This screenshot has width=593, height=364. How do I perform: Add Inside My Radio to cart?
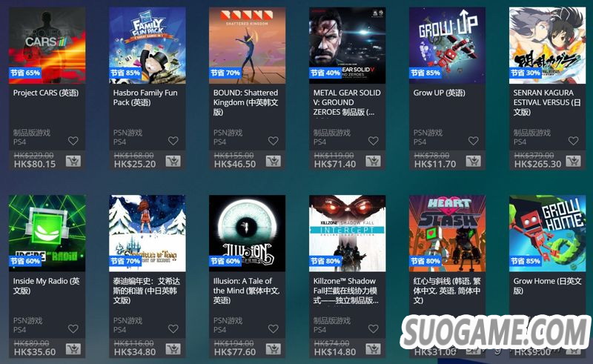pos(73,349)
